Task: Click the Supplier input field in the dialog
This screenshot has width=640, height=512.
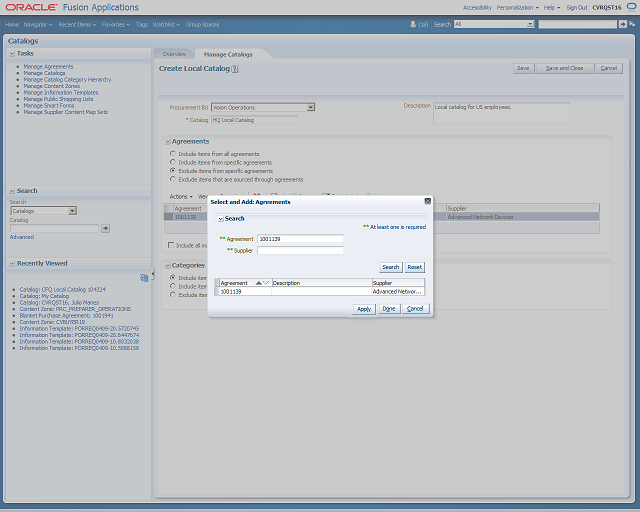Action: [x=300, y=250]
